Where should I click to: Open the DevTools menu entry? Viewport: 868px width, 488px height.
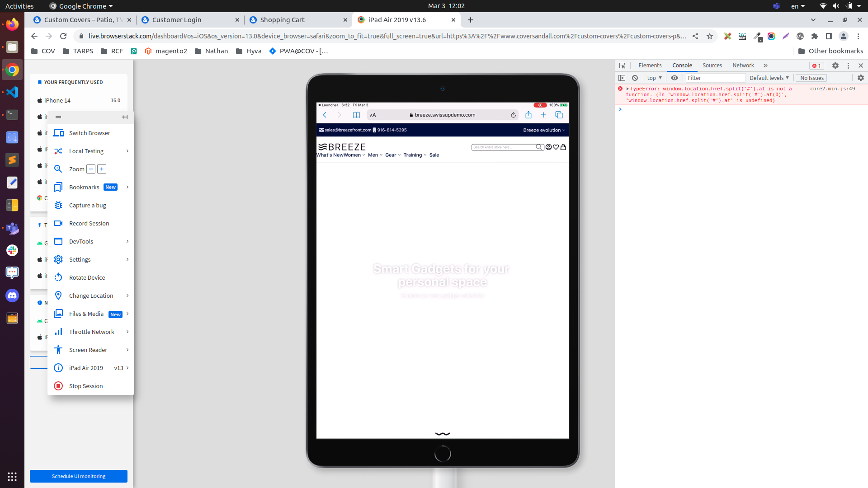(91, 241)
